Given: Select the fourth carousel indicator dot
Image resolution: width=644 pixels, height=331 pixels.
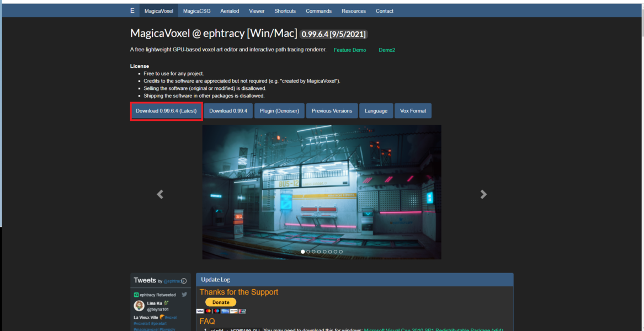Looking at the screenshot, I should coord(319,252).
